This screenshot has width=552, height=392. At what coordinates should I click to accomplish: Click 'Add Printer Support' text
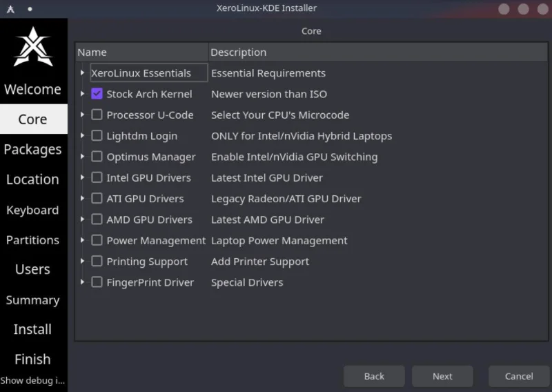[x=260, y=262]
